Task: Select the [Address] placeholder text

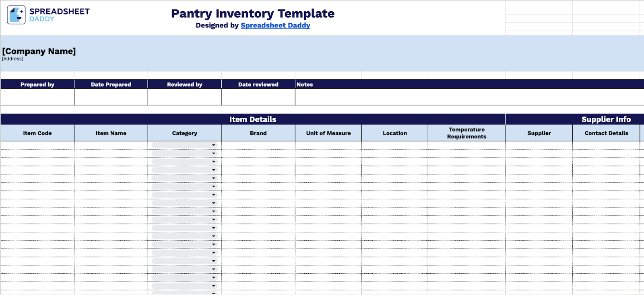Action: 12,59
